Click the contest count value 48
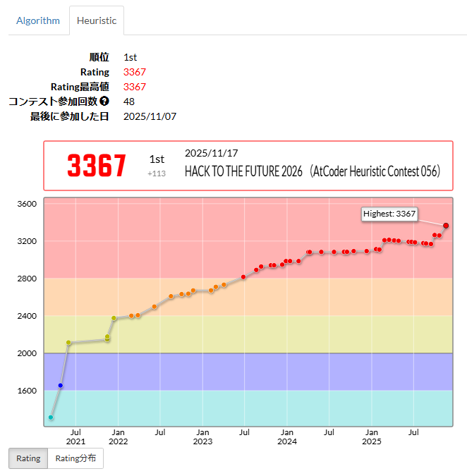 coord(129,102)
